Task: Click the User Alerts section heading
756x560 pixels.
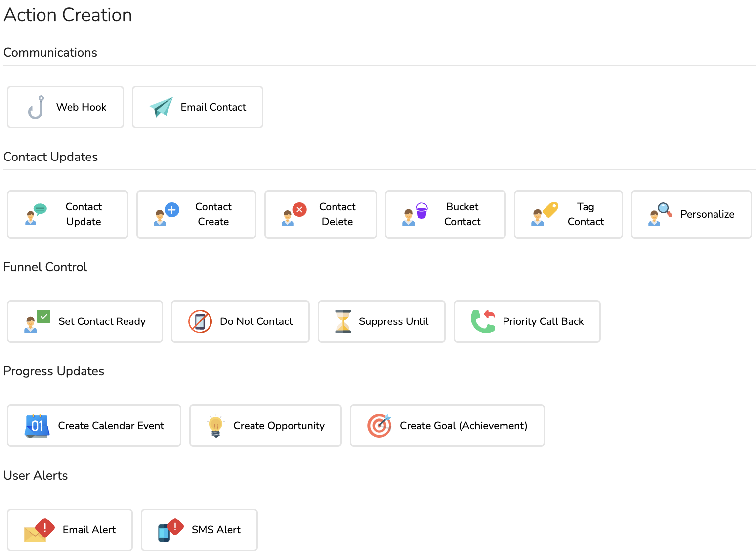Action: coord(36,475)
